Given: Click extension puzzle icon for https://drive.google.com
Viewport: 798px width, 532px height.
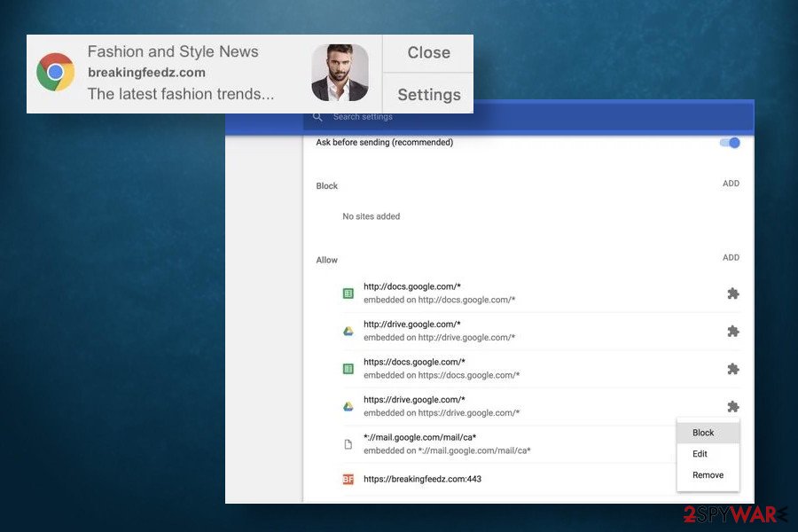Looking at the screenshot, I should click(x=733, y=406).
